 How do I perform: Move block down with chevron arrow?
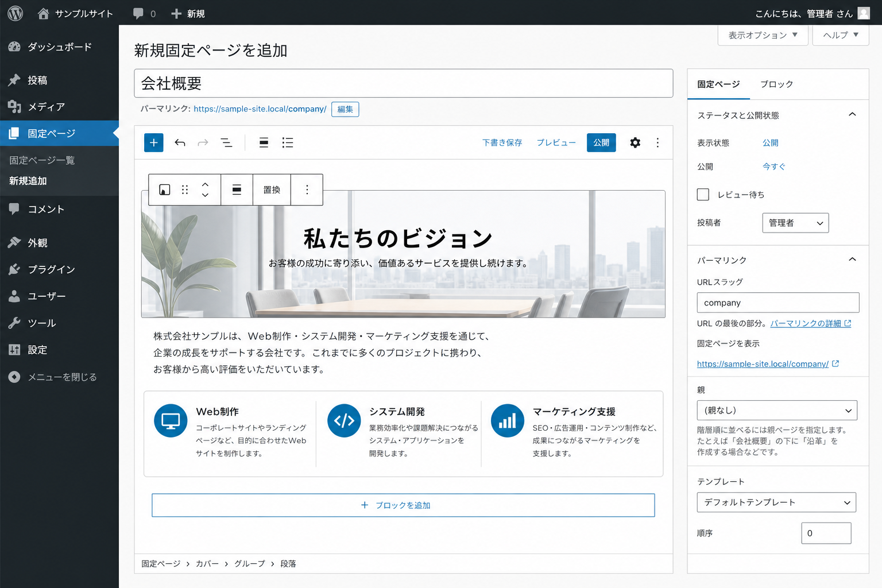click(205, 195)
